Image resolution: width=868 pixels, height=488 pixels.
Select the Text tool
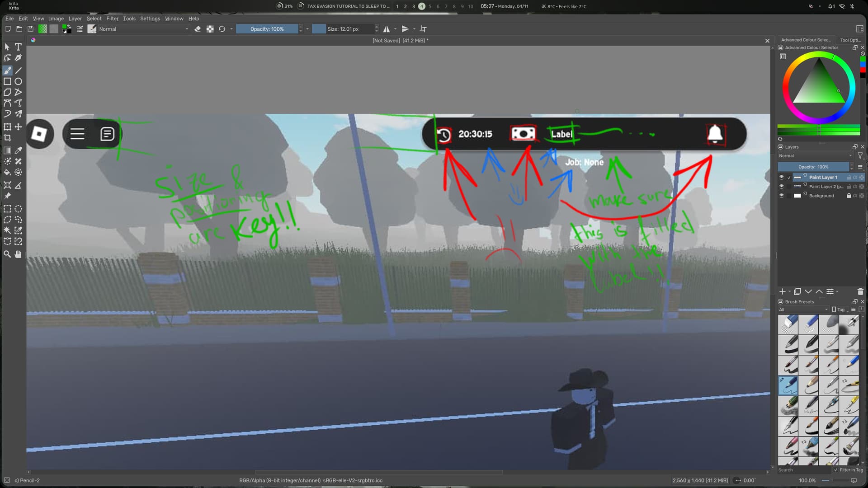(19, 47)
